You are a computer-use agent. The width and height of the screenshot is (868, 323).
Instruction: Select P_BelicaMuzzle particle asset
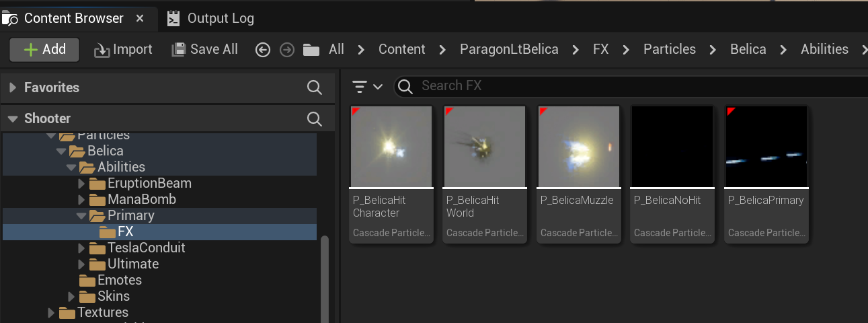coord(579,174)
